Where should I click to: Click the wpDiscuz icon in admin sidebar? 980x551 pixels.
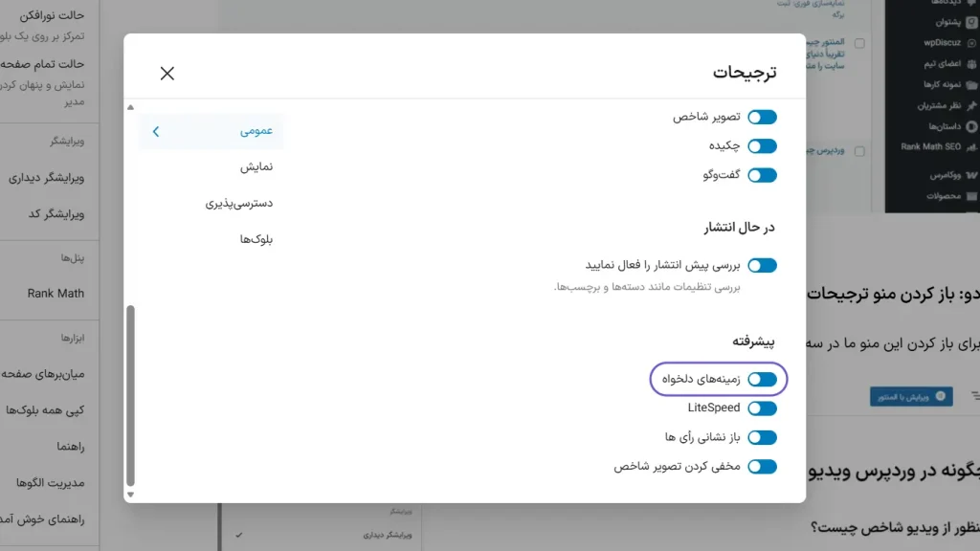pyautogui.click(x=972, y=42)
